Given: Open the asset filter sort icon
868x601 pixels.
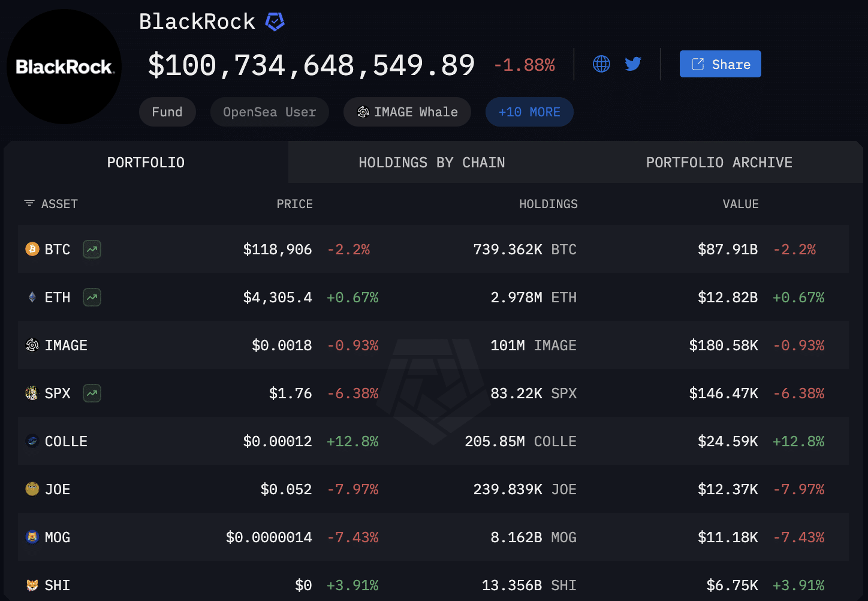Looking at the screenshot, I should (x=29, y=203).
